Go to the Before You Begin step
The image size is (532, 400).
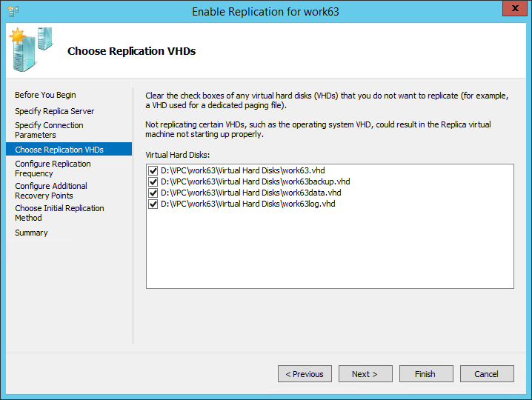(45, 95)
